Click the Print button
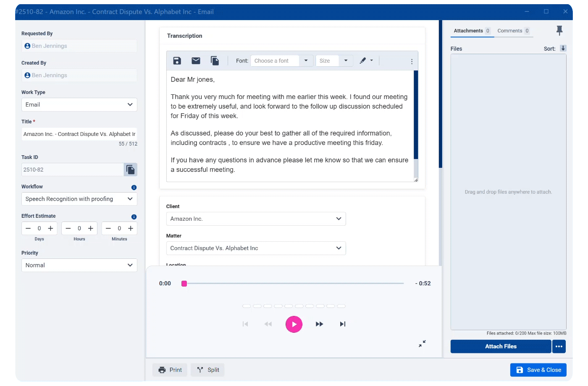 pos(170,370)
